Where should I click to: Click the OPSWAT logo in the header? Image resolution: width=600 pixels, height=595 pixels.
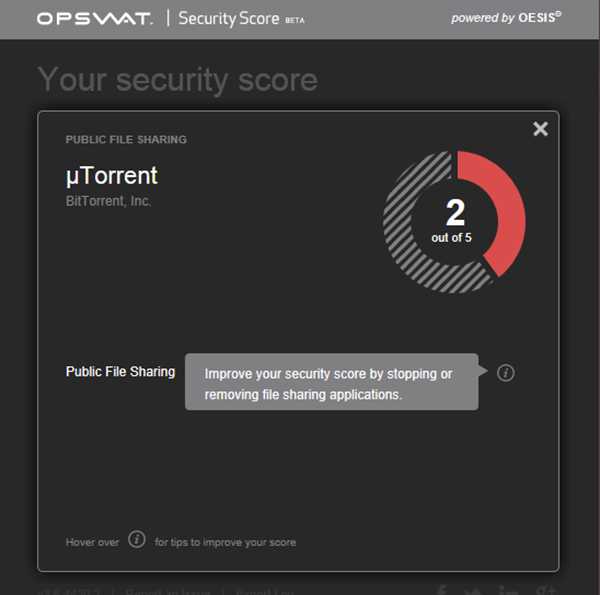94,19
